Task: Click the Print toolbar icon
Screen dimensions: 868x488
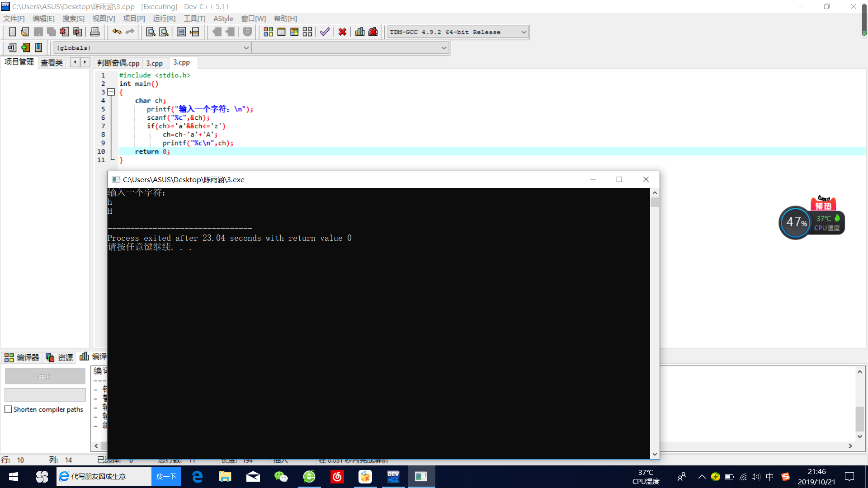Action: point(95,32)
